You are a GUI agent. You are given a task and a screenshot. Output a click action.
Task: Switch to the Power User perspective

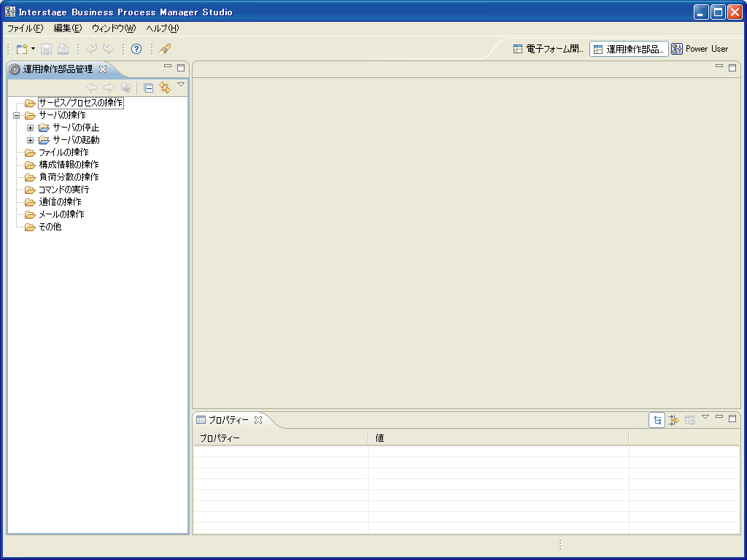pyautogui.click(x=700, y=49)
